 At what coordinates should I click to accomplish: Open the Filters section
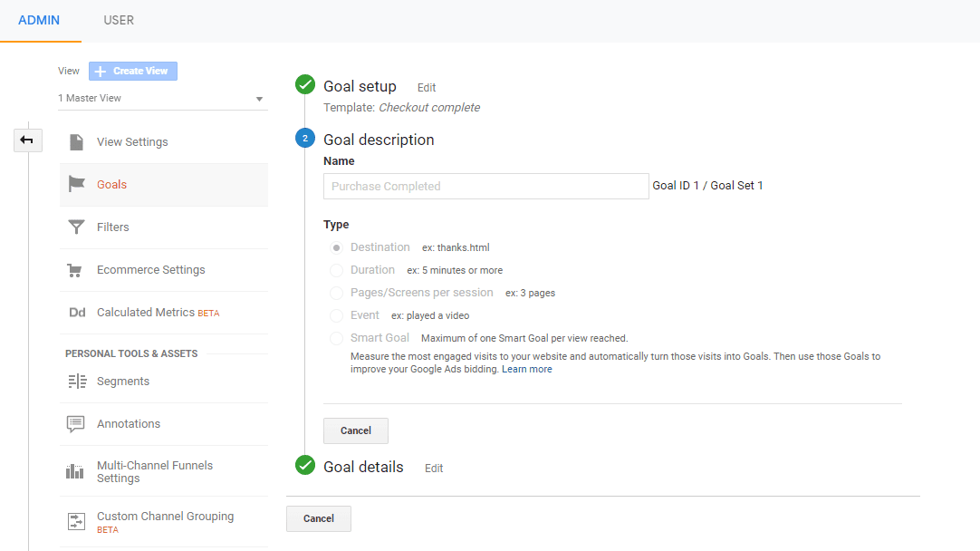(111, 227)
